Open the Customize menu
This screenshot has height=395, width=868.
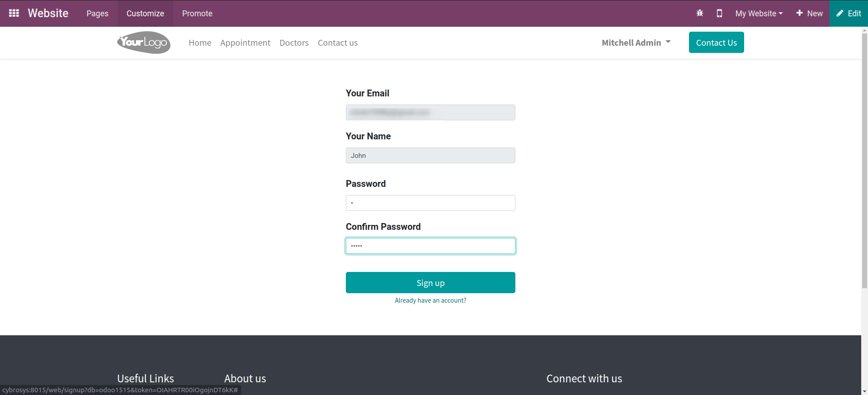coord(145,14)
